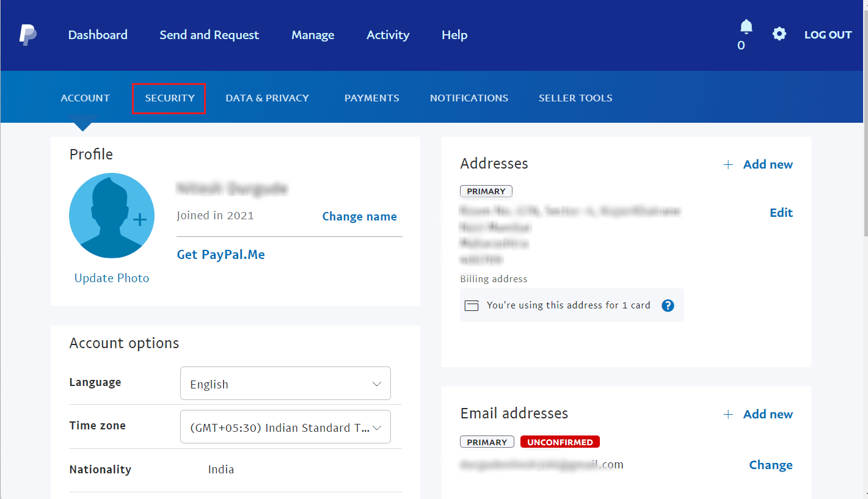Click the card icon in the billing address banner
The height and width of the screenshot is (499, 868).
pos(472,305)
